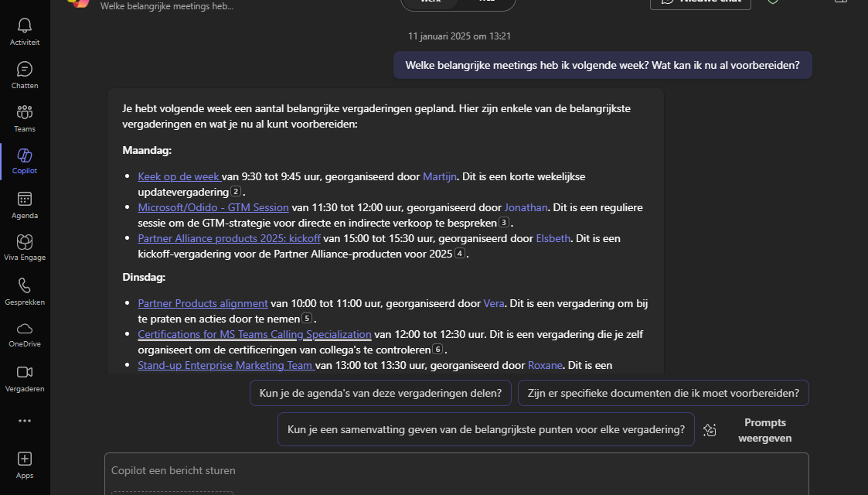Choose prompt 'Zijn er specifieke documenten die ik moet voorbereiden?'
The height and width of the screenshot is (495, 868).
click(x=663, y=393)
